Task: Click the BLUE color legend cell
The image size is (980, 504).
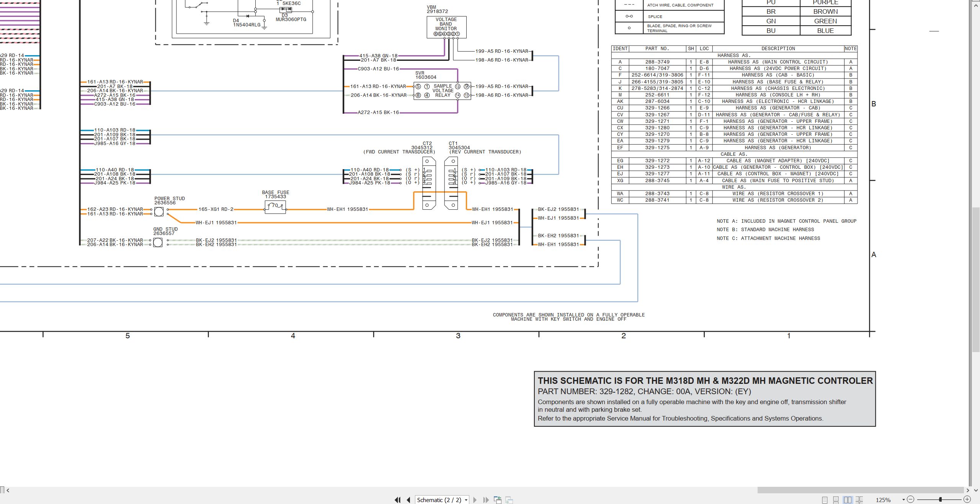Action: [825, 31]
